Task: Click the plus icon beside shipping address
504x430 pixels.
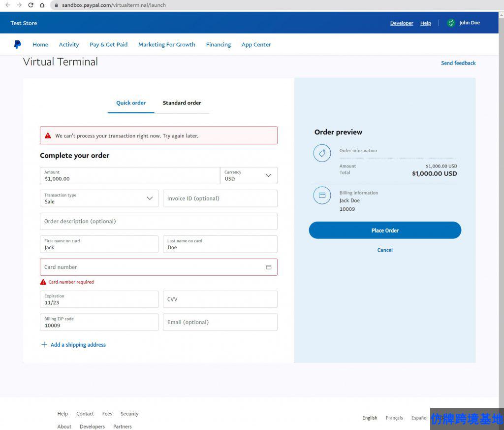Action: 44,345
